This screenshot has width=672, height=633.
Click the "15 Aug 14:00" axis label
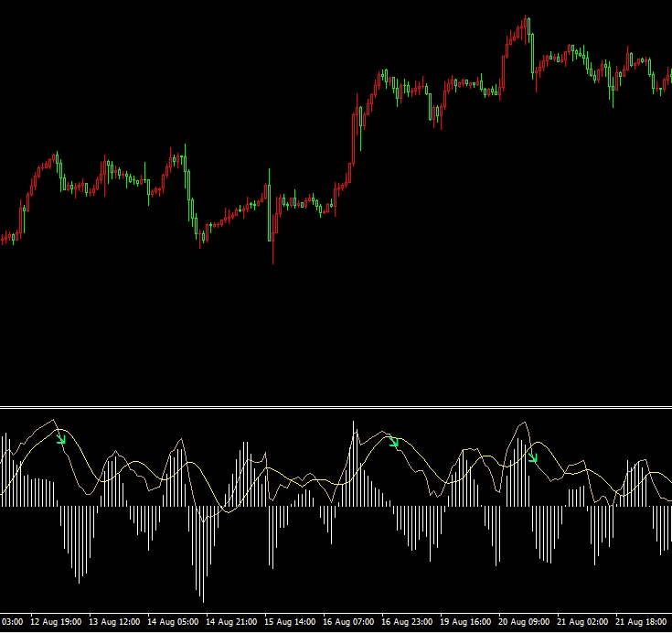290,621
